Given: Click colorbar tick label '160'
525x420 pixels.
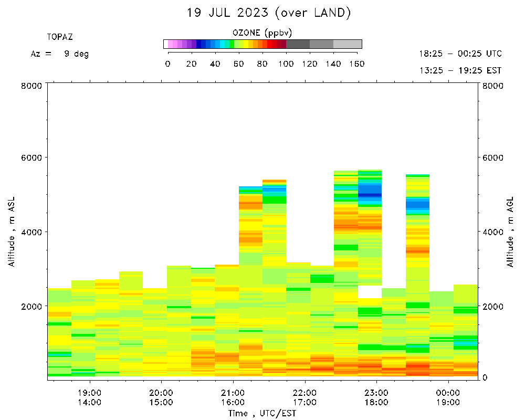Looking at the screenshot, I should coord(357,64).
